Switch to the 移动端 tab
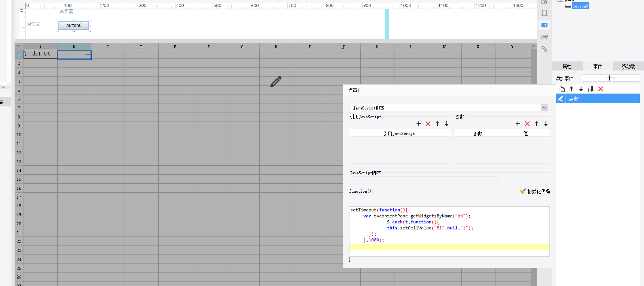Screen dimensions: 644x286 click(x=629, y=66)
